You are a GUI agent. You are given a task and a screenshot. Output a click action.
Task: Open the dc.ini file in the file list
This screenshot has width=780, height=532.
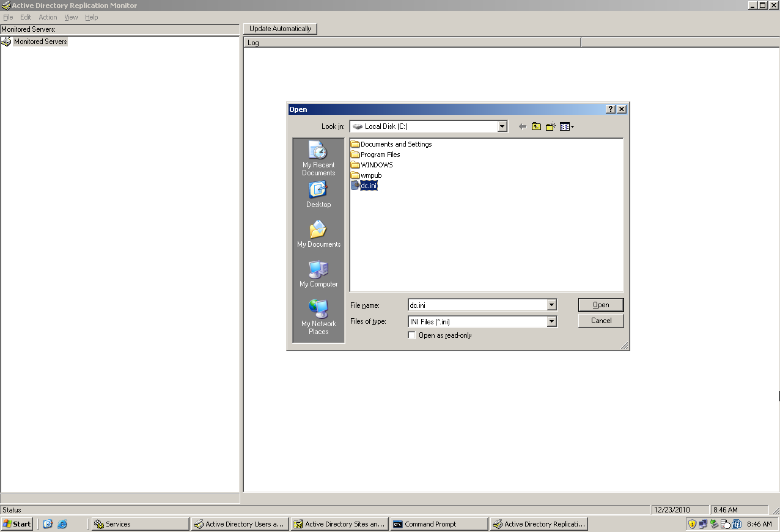tap(367, 185)
